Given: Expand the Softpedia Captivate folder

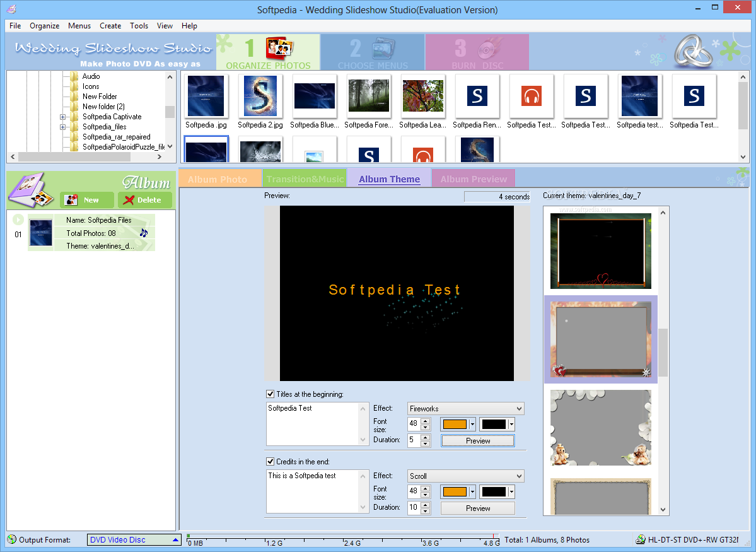Looking at the screenshot, I should pos(62,117).
